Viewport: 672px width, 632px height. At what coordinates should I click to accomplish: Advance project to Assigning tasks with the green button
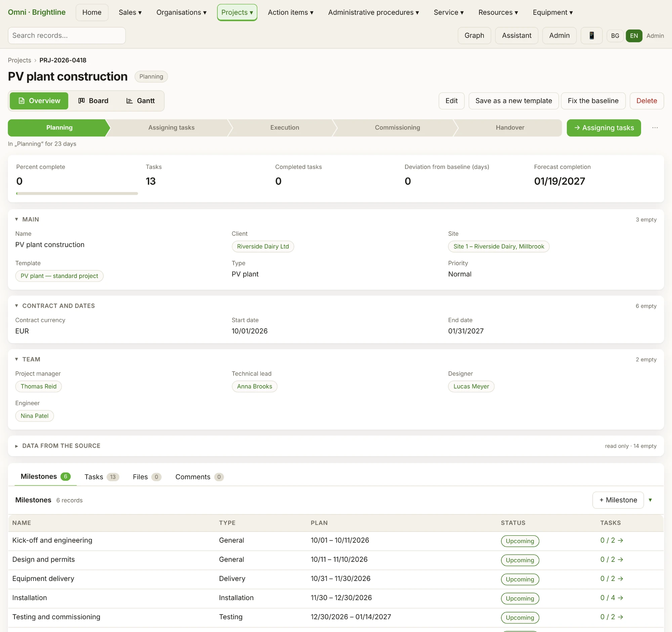pos(604,128)
